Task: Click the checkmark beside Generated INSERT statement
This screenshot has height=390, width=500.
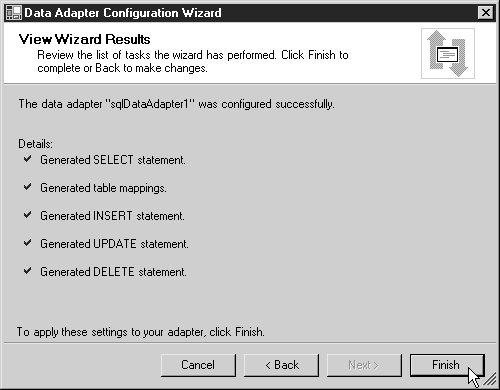Action: [x=28, y=215]
